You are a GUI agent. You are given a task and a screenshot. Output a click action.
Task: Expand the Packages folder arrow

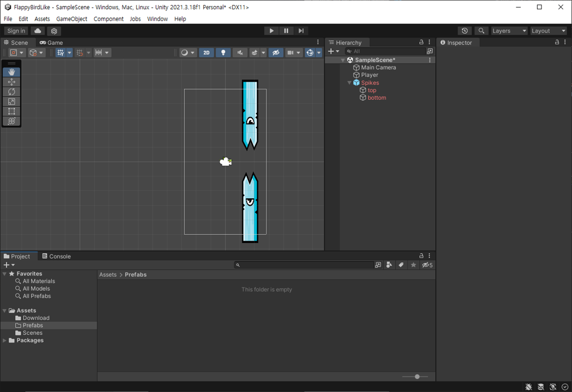5,340
